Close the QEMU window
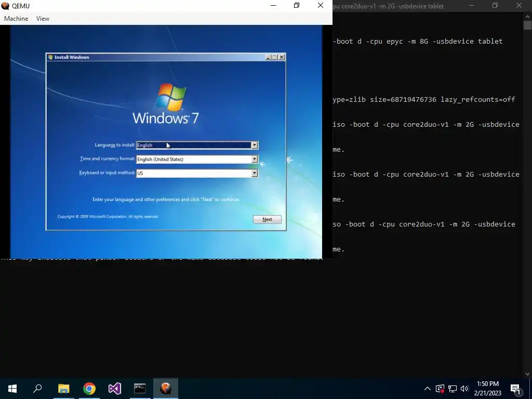532x399 pixels. pyautogui.click(x=320, y=5)
